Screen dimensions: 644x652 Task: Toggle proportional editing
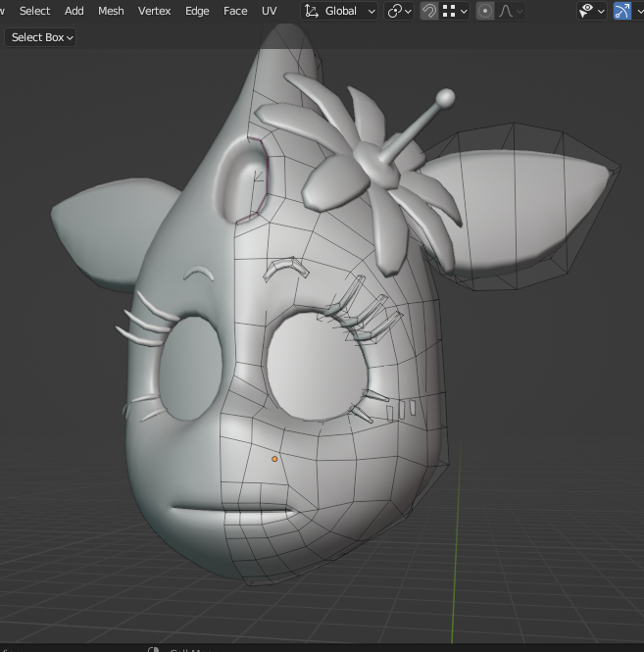point(484,11)
